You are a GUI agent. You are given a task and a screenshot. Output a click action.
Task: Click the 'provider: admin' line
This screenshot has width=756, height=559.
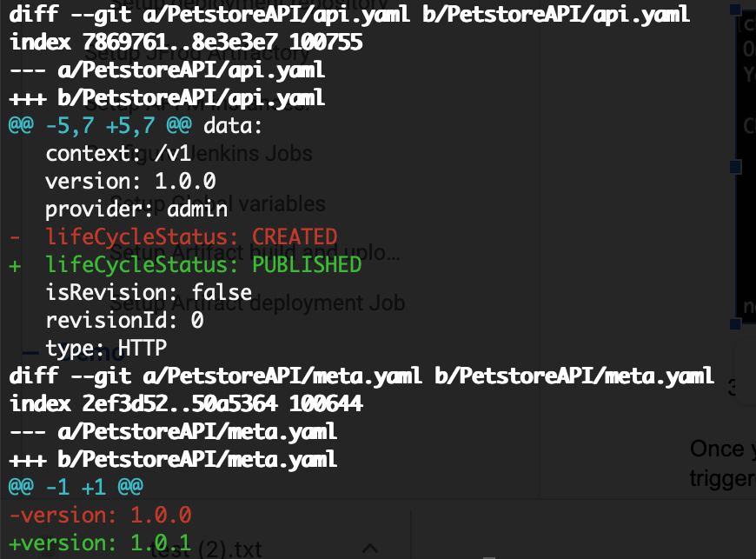pyautogui.click(x=136, y=210)
